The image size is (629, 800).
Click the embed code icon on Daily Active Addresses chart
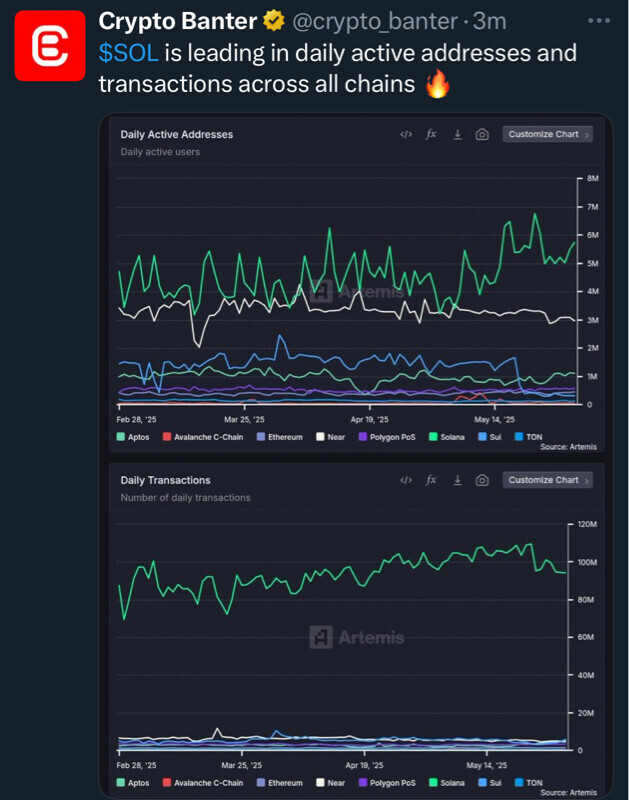[x=405, y=134]
